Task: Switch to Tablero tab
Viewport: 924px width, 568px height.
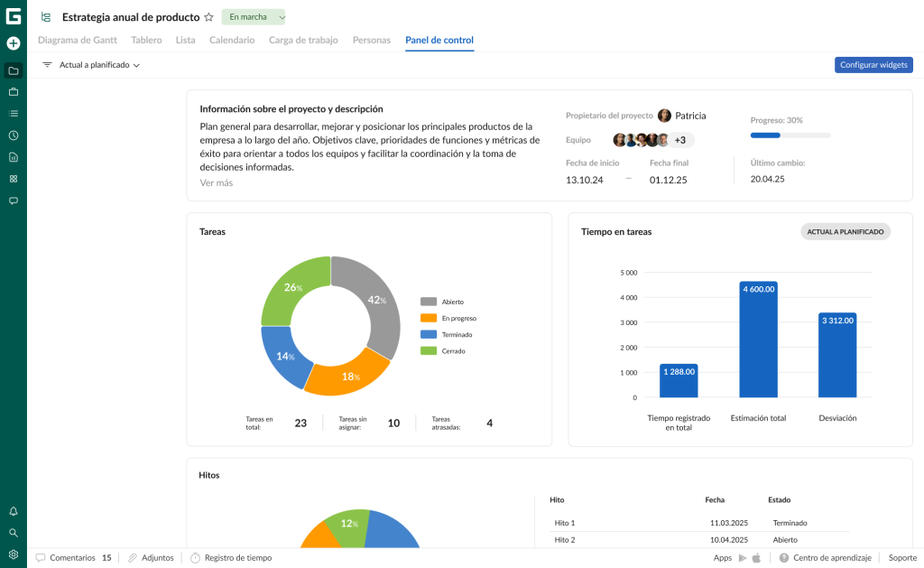Action: (x=146, y=40)
